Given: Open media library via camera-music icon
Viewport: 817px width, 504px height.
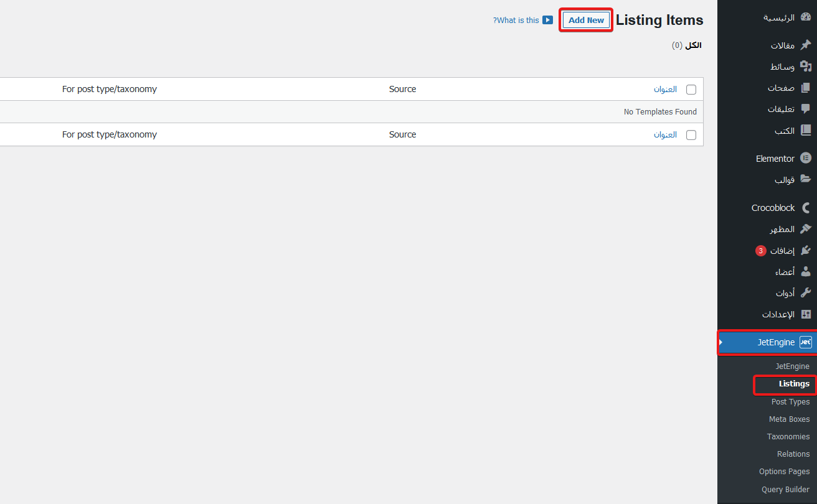Looking at the screenshot, I should [806, 66].
